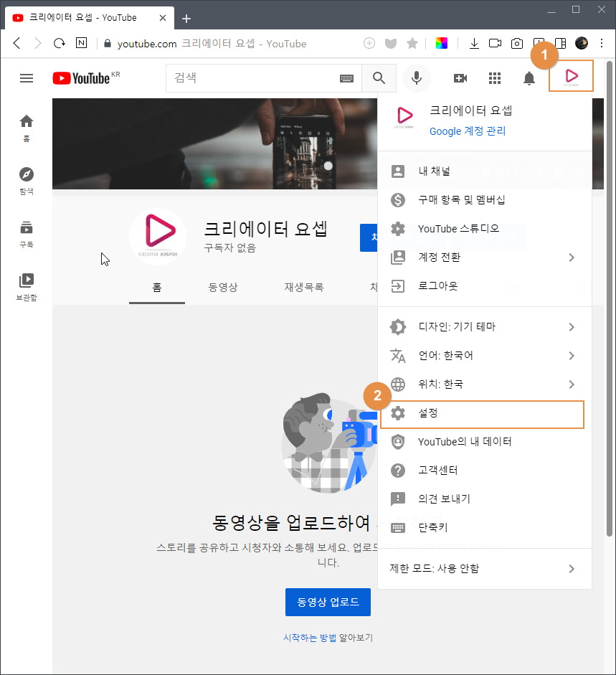Screen dimensions: 616x675
Task: Click the browser video record icon
Action: (x=495, y=43)
